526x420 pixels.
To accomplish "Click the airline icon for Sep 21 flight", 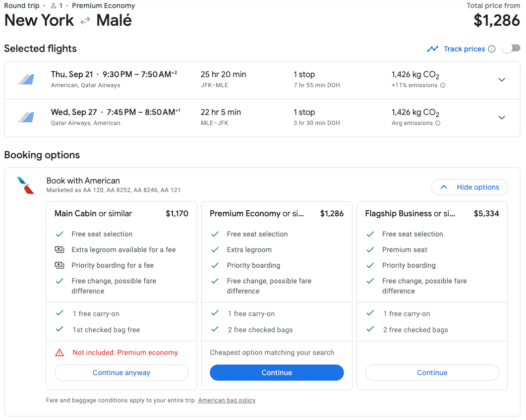I will pyautogui.click(x=26, y=79).
